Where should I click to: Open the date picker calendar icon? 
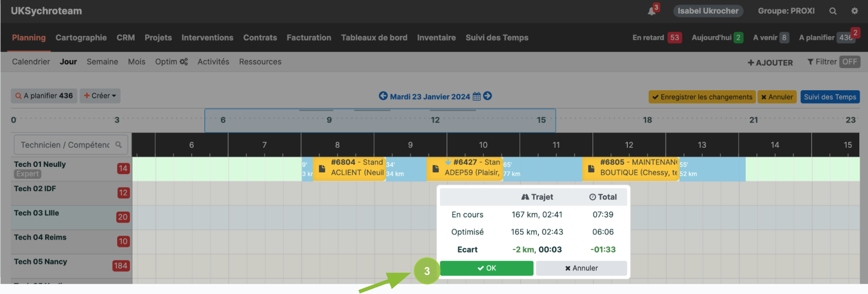coord(476,97)
